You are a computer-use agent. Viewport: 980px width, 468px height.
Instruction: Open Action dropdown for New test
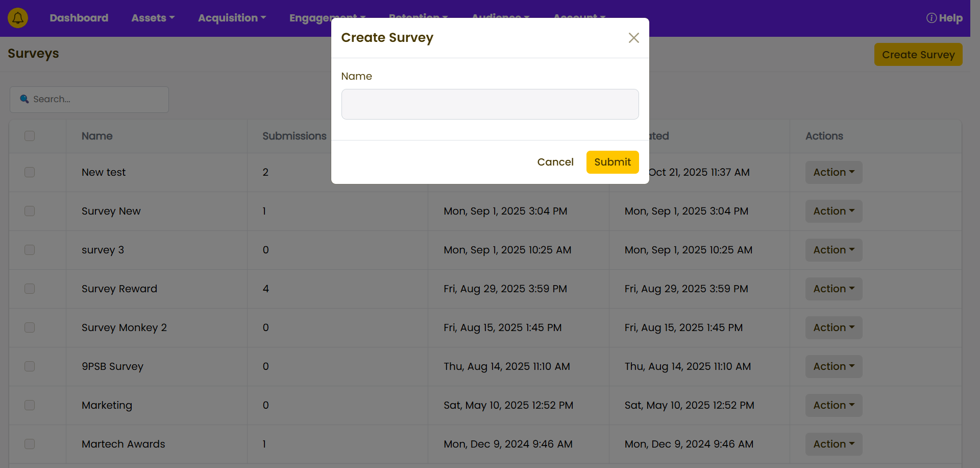coord(833,172)
